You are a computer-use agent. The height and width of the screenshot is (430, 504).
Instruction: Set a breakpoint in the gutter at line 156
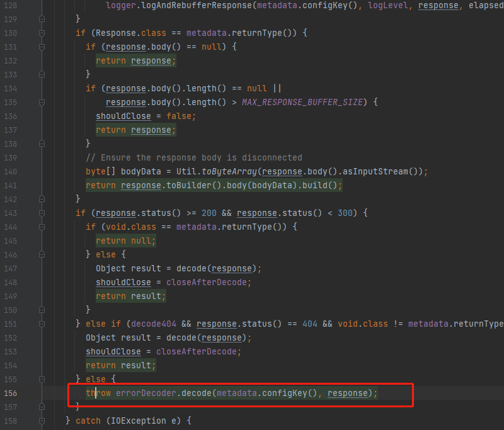pos(30,393)
